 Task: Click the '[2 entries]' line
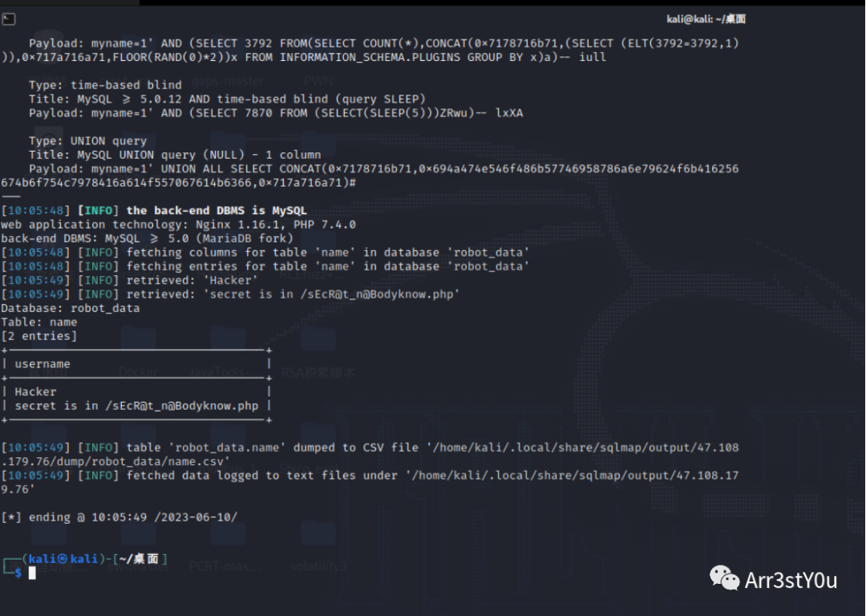[x=39, y=336]
